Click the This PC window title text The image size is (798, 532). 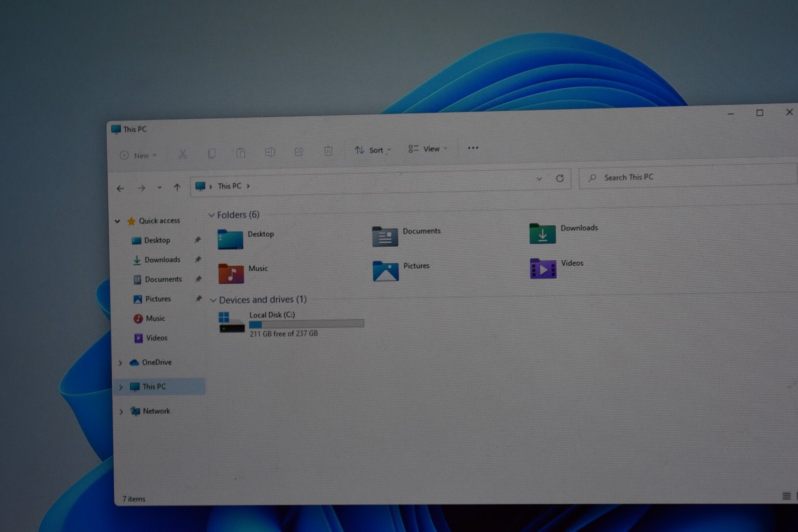pyautogui.click(x=135, y=129)
